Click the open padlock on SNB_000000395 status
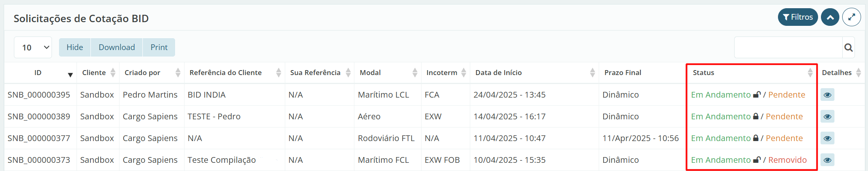This screenshot has width=868, height=171. point(757,95)
